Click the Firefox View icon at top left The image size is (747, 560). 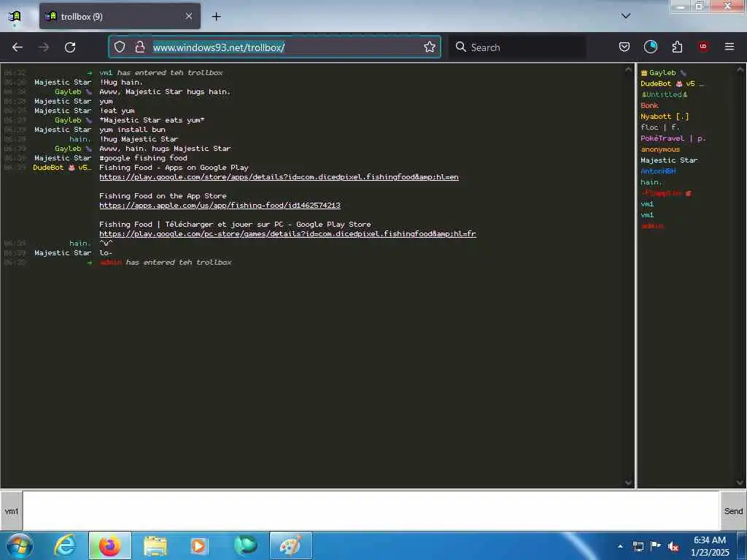point(15,17)
